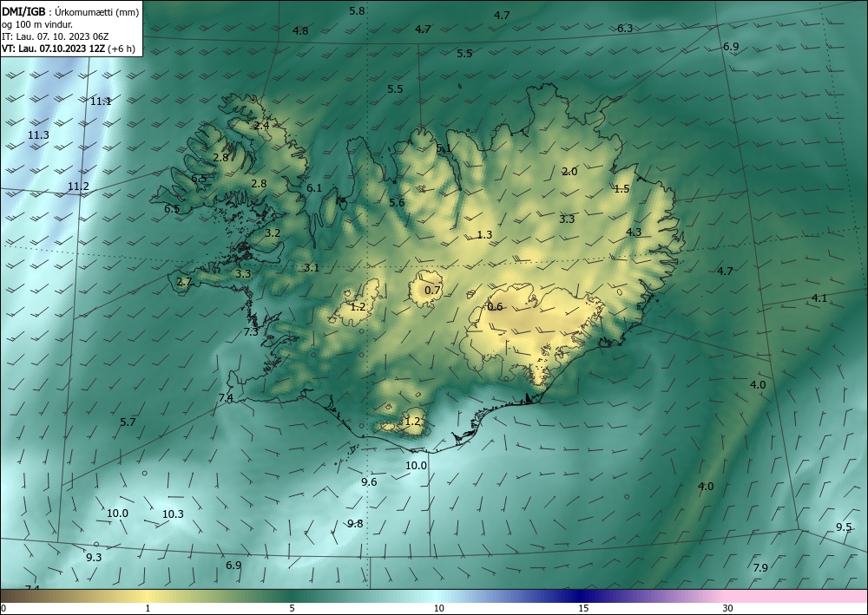Click the 5.8 value label
The width and height of the screenshot is (868, 615).
(x=357, y=10)
